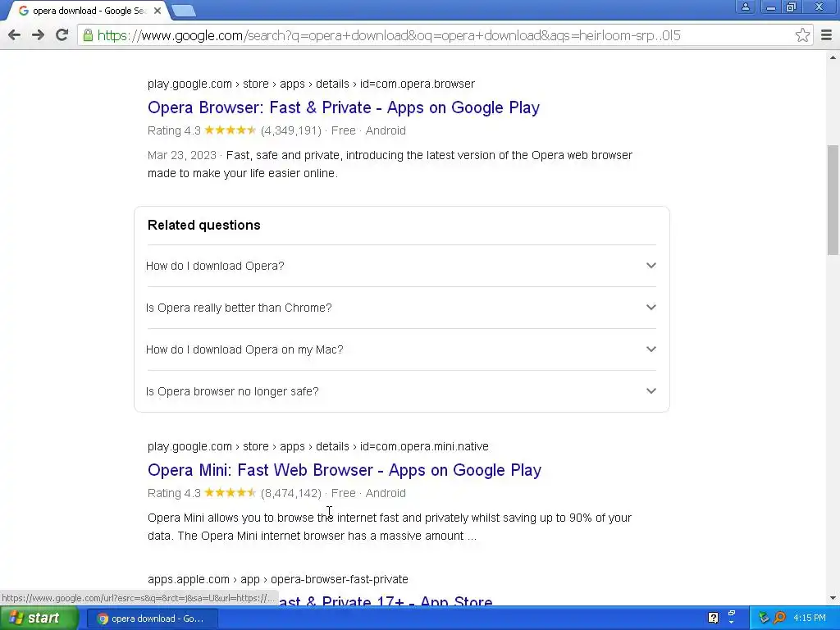Click the rating count (4,349,191)
This screenshot has width=840, height=630.
click(x=291, y=130)
